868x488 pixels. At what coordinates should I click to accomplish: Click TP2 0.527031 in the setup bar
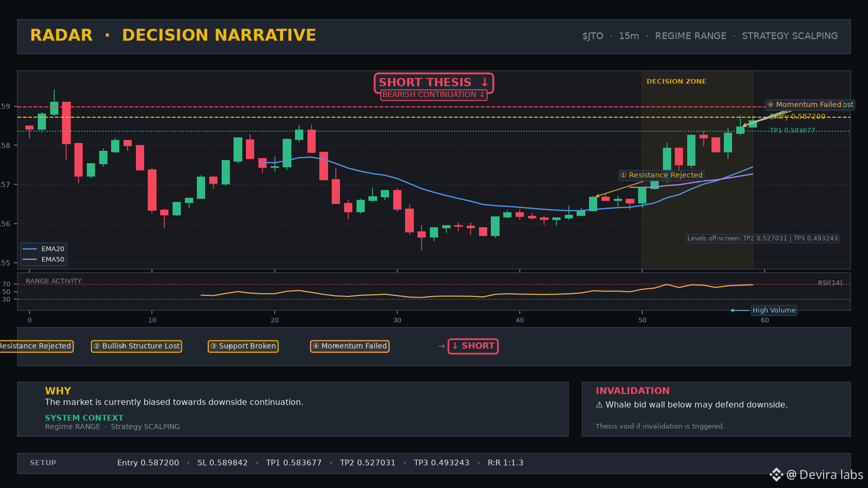tap(368, 463)
